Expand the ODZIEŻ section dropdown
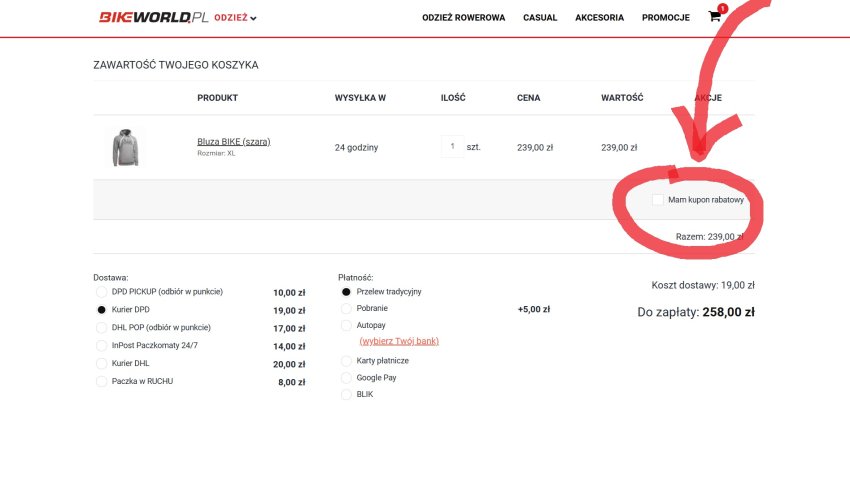This screenshot has height=496, width=850. [236, 18]
